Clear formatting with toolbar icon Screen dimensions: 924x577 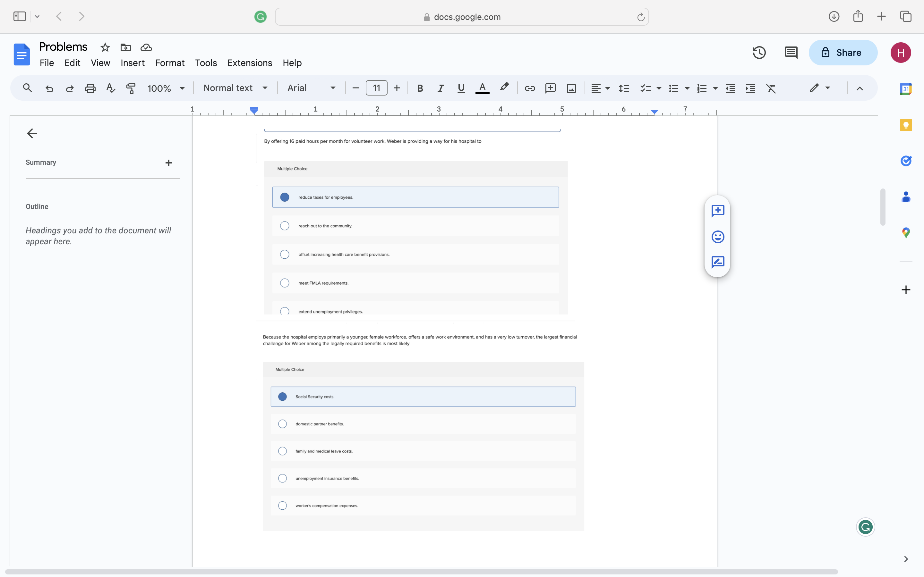pos(771,88)
